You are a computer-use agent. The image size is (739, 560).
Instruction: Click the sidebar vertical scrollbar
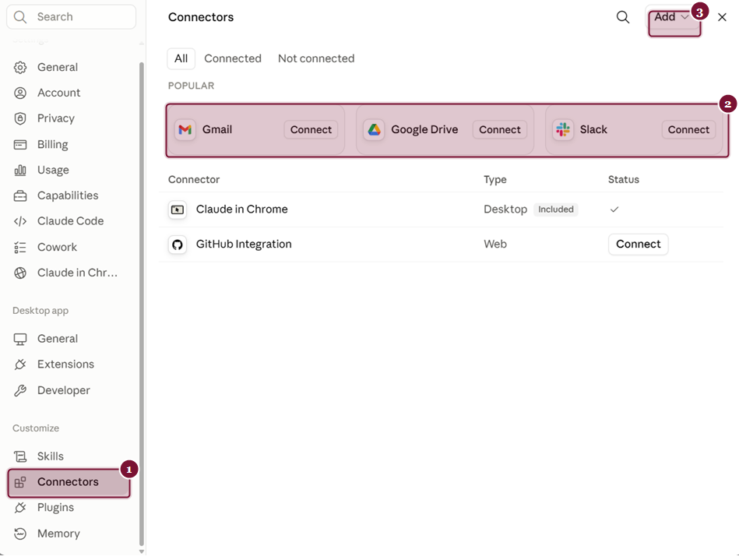click(142, 303)
